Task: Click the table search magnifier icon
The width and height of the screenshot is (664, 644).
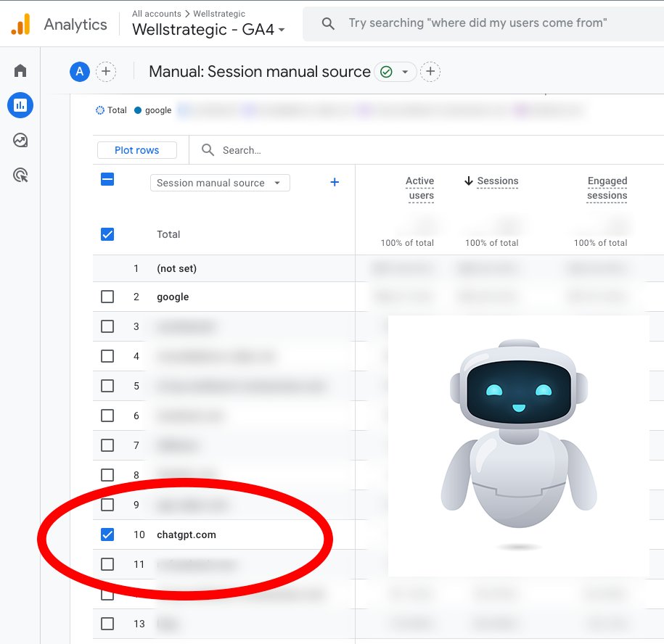Action: click(208, 150)
